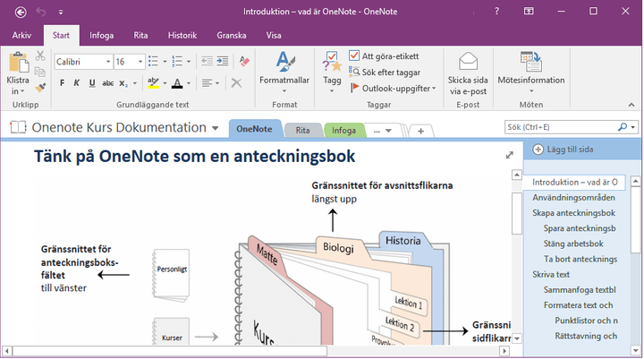Open subpage Stäng arbetsbok

[x=573, y=244]
